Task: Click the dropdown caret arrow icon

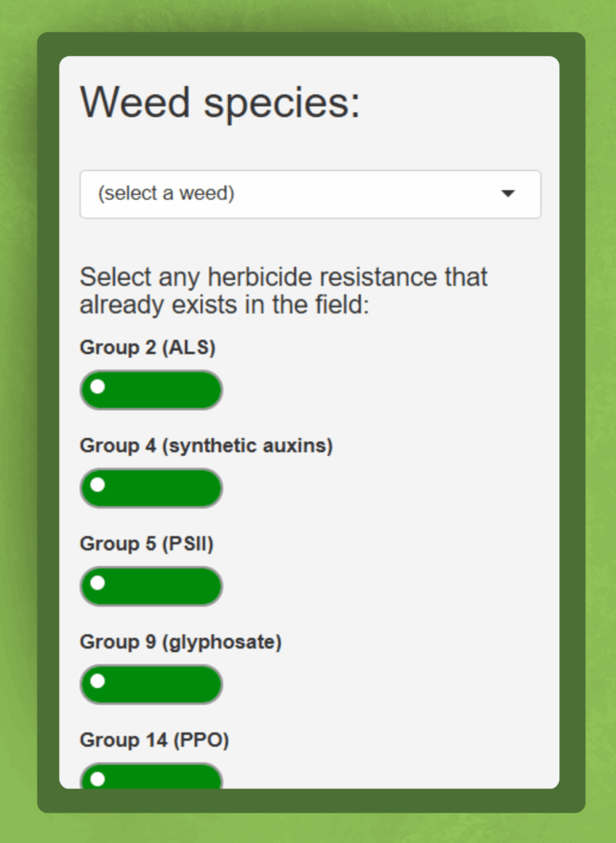Action: click(x=508, y=193)
